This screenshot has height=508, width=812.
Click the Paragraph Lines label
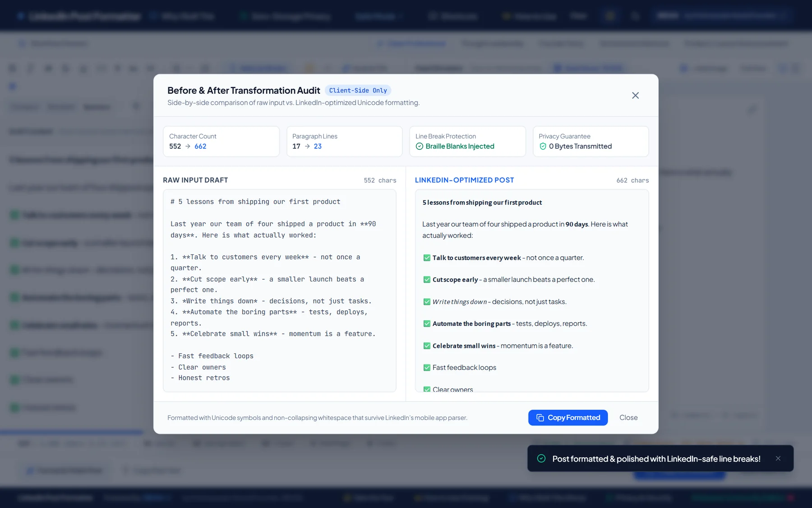pos(315,136)
